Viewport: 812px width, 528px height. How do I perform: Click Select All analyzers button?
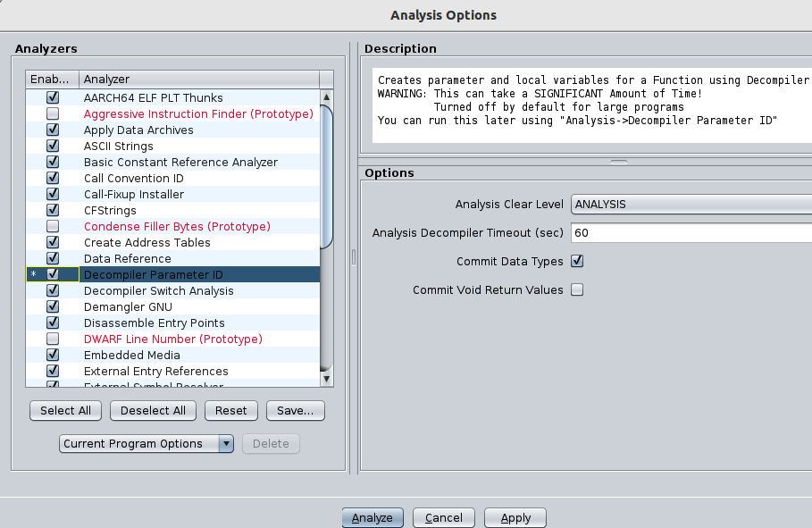pyautogui.click(x=65, y=411)
